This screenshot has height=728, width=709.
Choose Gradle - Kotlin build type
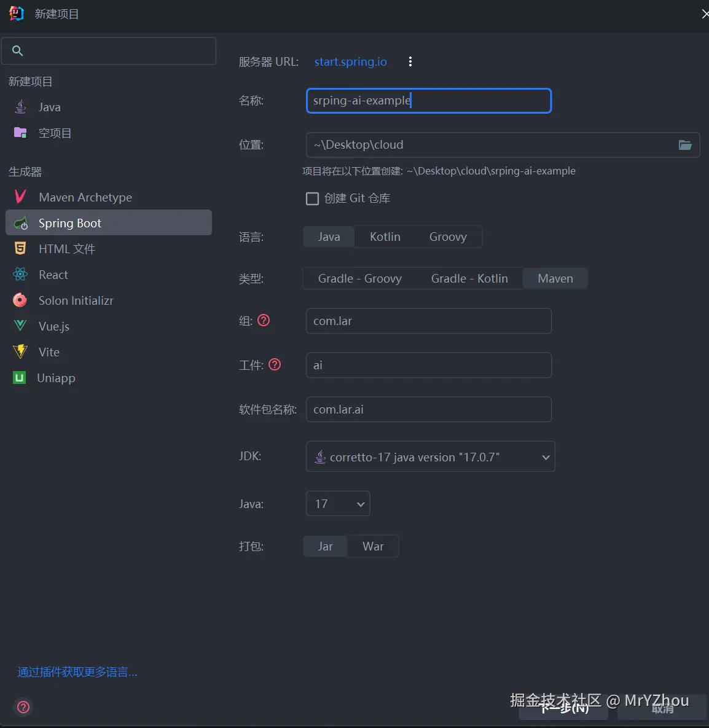click(469, 278)
